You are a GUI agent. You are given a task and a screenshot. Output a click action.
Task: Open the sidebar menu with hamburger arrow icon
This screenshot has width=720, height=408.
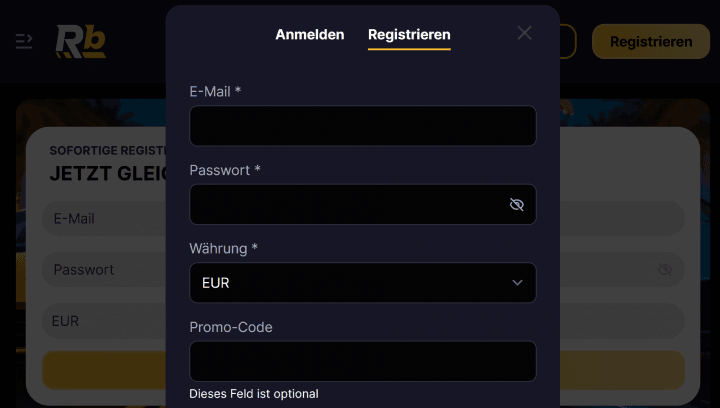click(24, 41)
